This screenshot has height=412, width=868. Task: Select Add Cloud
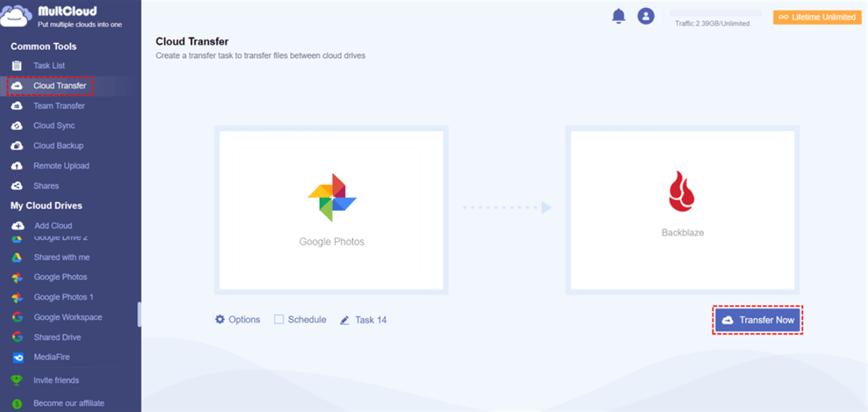point(54,226)
